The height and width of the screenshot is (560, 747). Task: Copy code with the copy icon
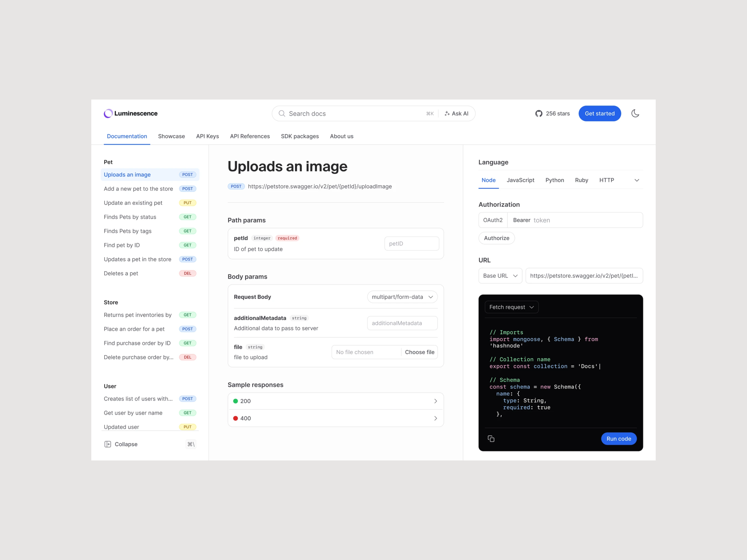(491, 438)
